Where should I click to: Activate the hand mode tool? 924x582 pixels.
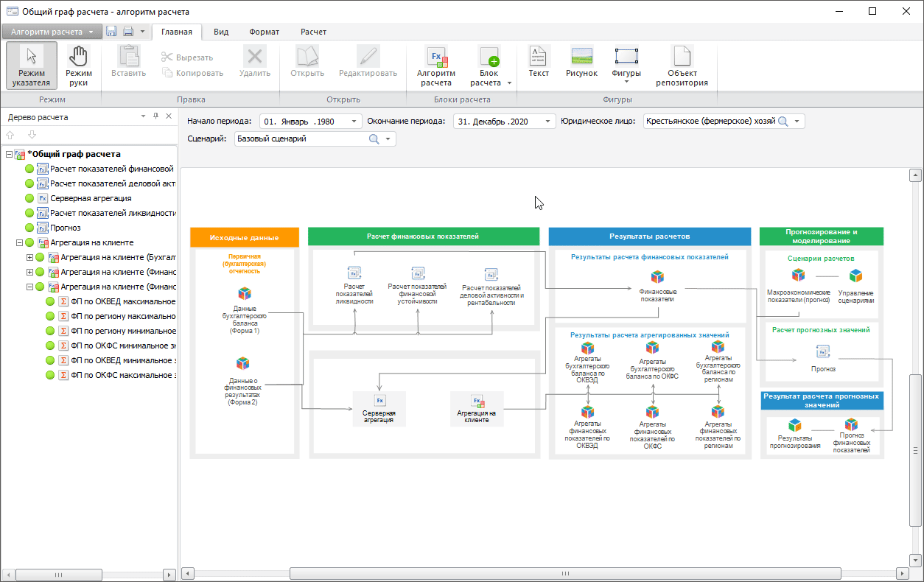coord(78,65)
